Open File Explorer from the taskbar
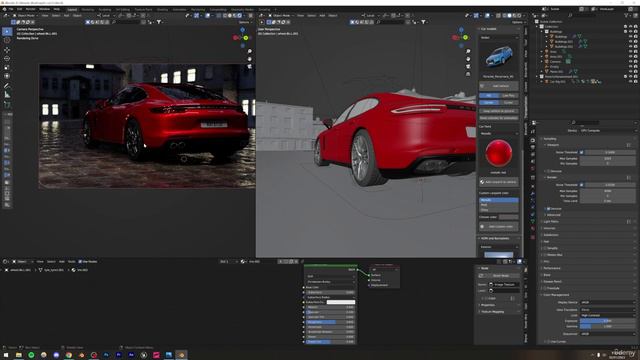640x360 pixels. tap(18, 355)
